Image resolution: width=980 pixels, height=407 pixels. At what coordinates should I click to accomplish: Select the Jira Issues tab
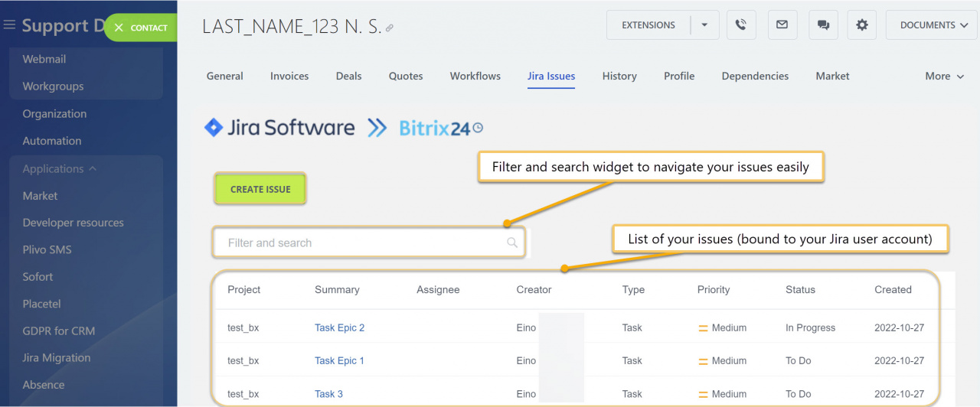click(551, 76)
